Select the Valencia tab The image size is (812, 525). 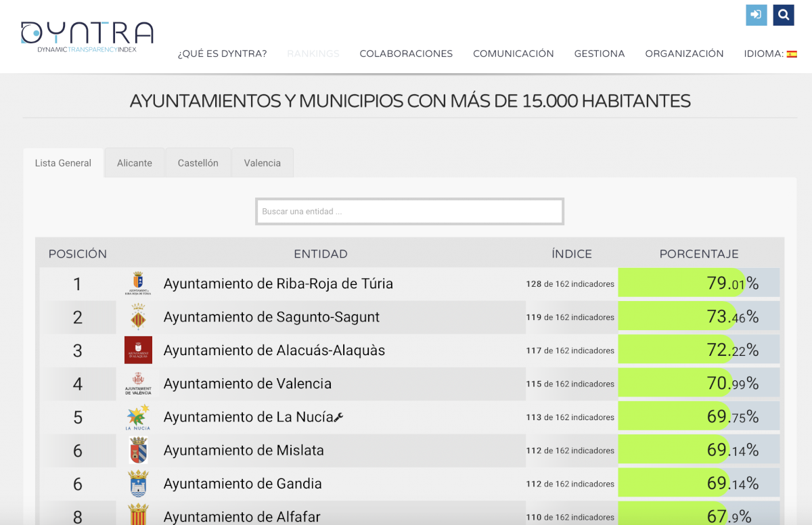(262, 163)
